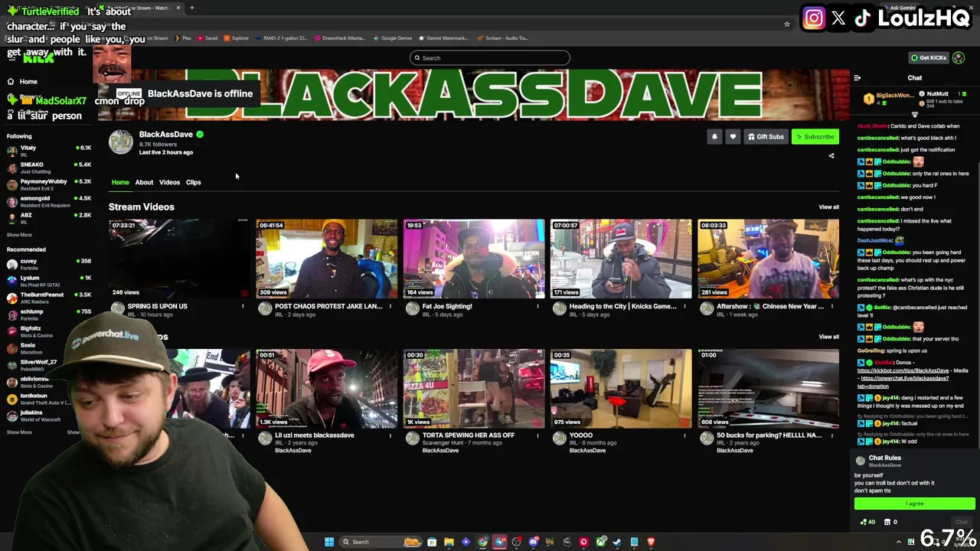
Task: Open the Plex bookmark
Action: tap(183, 38)
